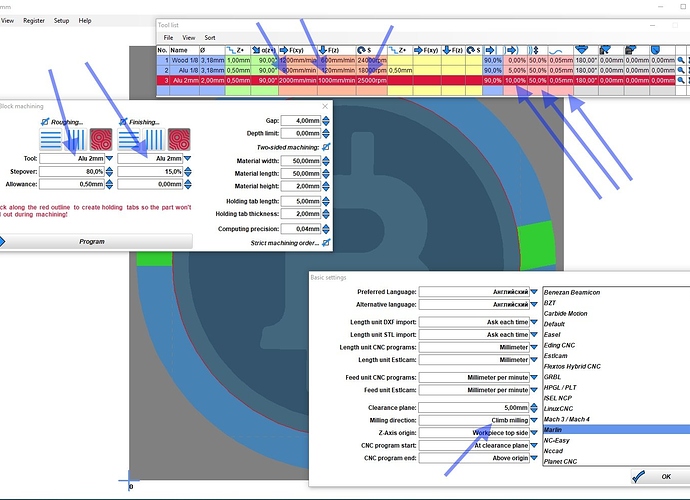
Task: Open CNC program start dropdown
Action: click(534, 445)
